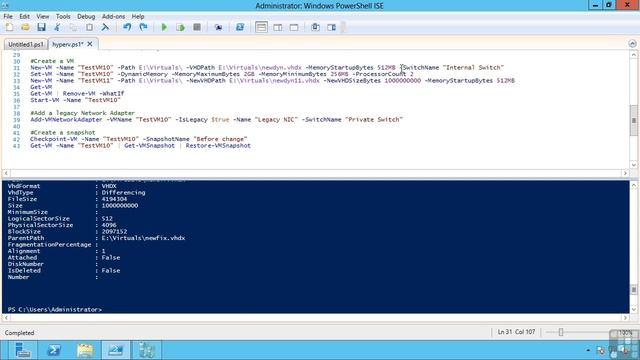Click Completed status text
640x360 pixels.
(x=19, y=333)
